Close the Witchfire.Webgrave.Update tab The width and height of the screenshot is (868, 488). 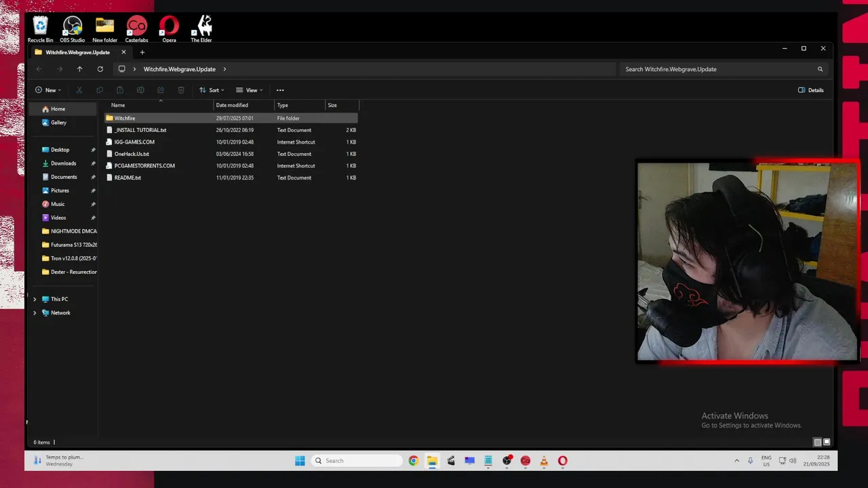[123, 52]
